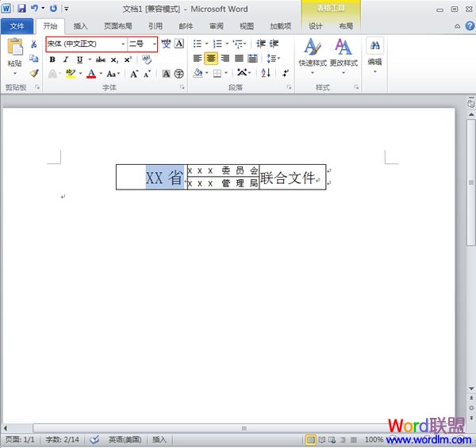Click the shading paint bucket
Image resolution: width=476 pixels, height=448 pixels.
(x=198, y=73)
